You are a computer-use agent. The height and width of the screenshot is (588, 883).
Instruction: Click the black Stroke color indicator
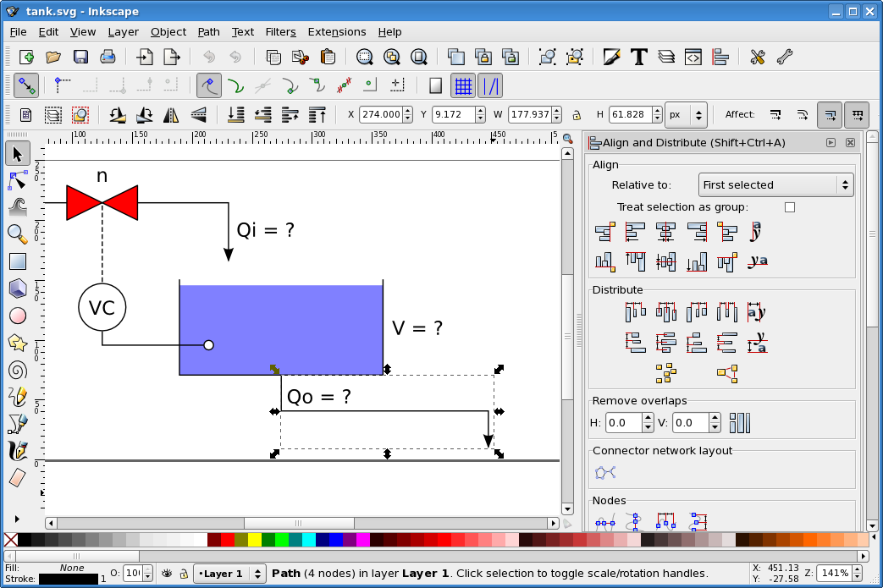[68, 579]
